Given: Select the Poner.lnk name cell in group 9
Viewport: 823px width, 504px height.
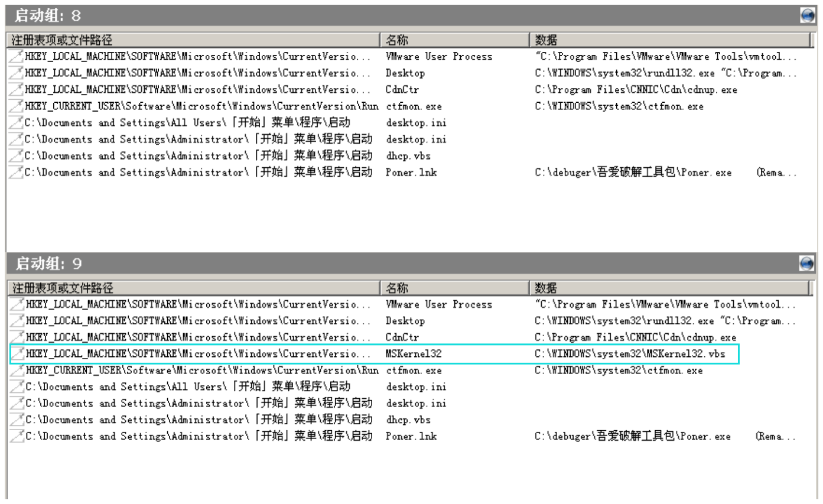Looking at the screenshot, I should pyautogui.click(x=411, y=437).
